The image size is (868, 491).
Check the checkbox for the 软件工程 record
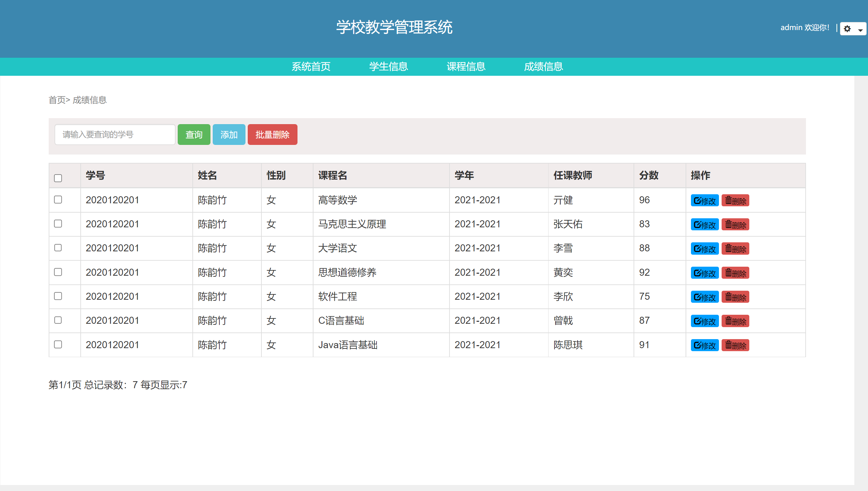58,296
